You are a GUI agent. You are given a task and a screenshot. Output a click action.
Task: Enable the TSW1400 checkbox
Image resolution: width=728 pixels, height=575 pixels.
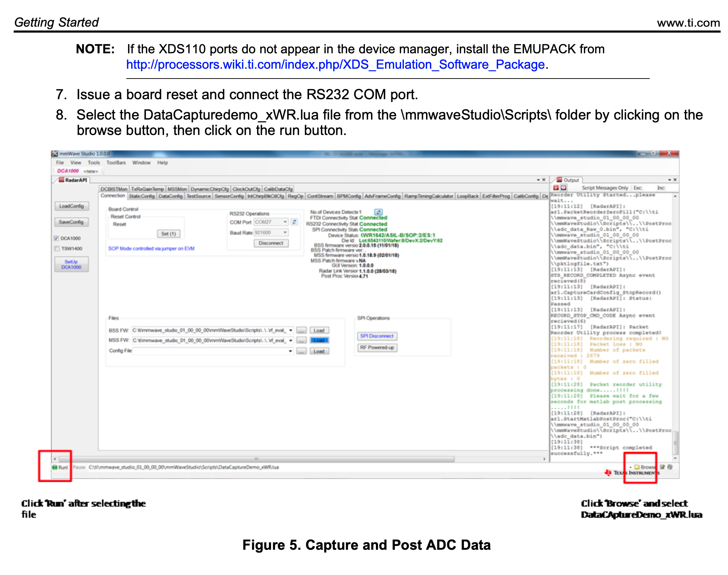click(x=57, y=249)
